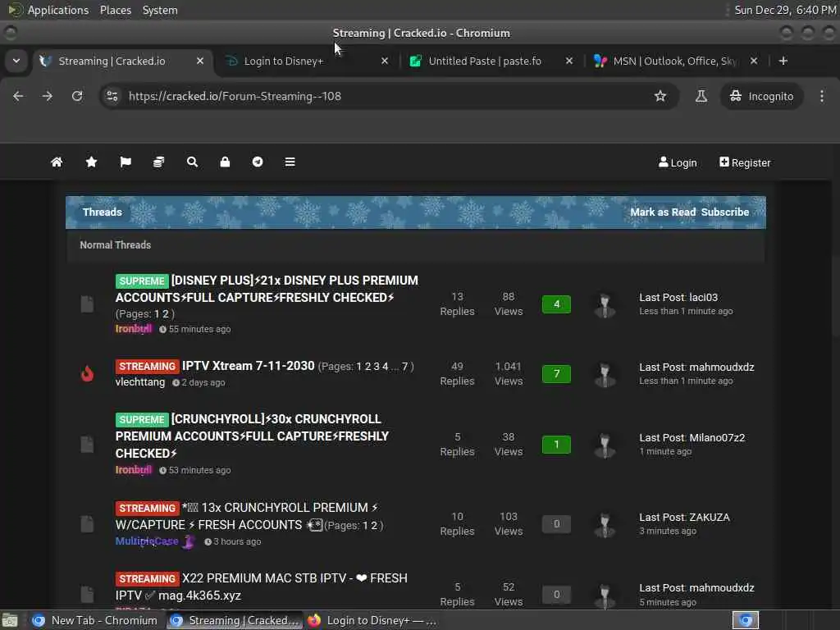Click Mark as Read
Image resolution: width=840 pixels, height=630 pixels.
[663, 212]
